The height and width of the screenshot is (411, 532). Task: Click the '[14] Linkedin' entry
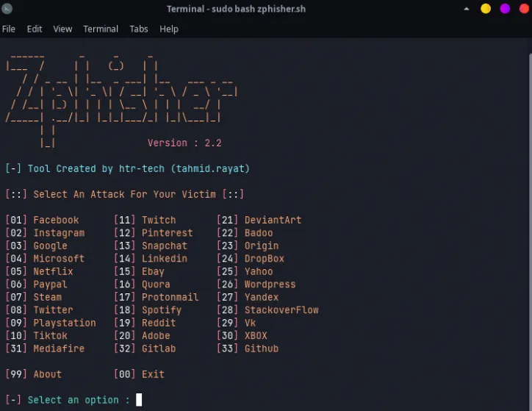151,259
